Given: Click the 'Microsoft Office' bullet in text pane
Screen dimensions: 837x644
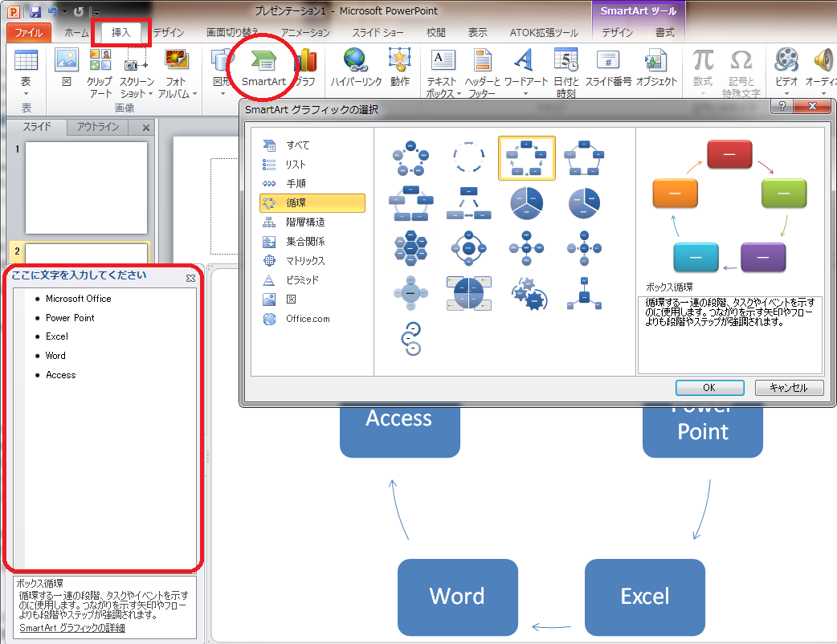Looking at the screenshot, I should pos(79,298).
